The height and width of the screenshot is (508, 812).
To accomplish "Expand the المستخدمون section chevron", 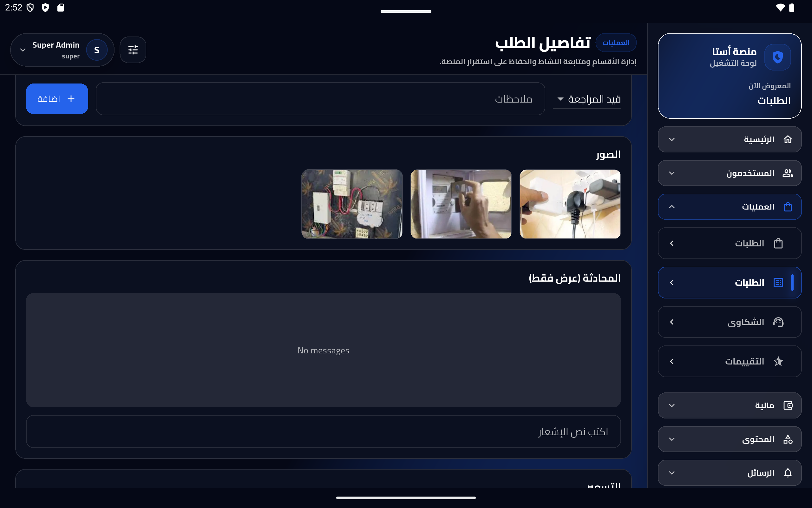I will [671, 173].
